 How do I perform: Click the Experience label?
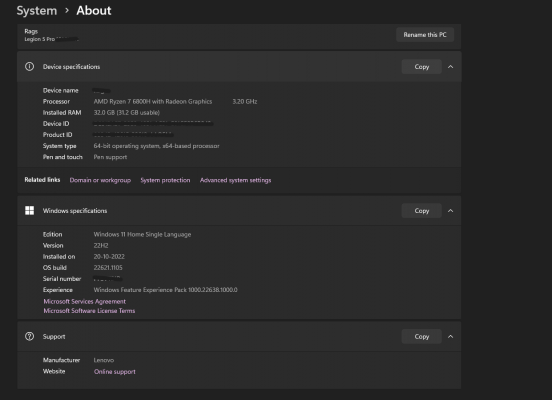58,290
